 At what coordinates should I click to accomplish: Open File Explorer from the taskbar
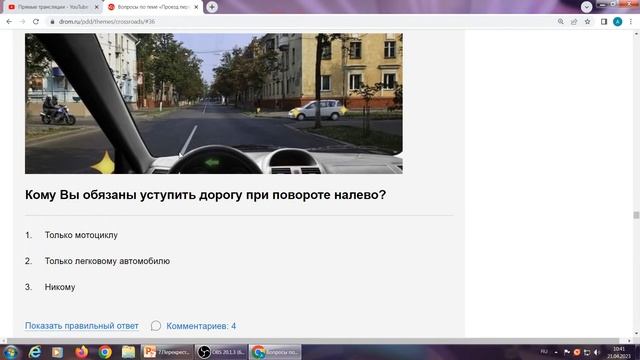tap(128, 352)
